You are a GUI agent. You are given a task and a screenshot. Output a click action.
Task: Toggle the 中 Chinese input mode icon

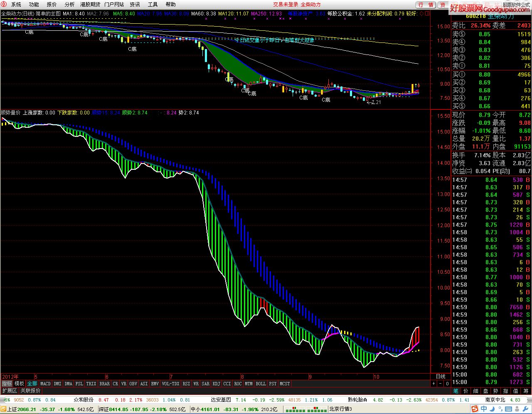484,409
